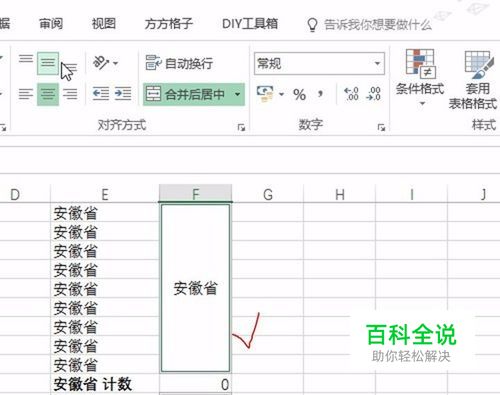The image size is (500, 395).
Task: Open 视图 tab
Action: (x=104, y=24)
